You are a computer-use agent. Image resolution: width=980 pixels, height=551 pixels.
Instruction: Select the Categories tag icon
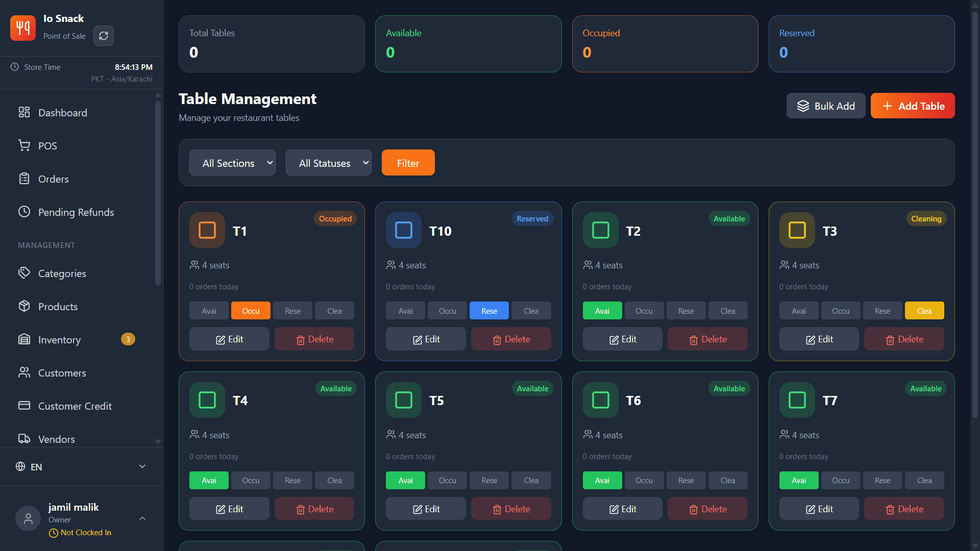click(x=24, y=273)
